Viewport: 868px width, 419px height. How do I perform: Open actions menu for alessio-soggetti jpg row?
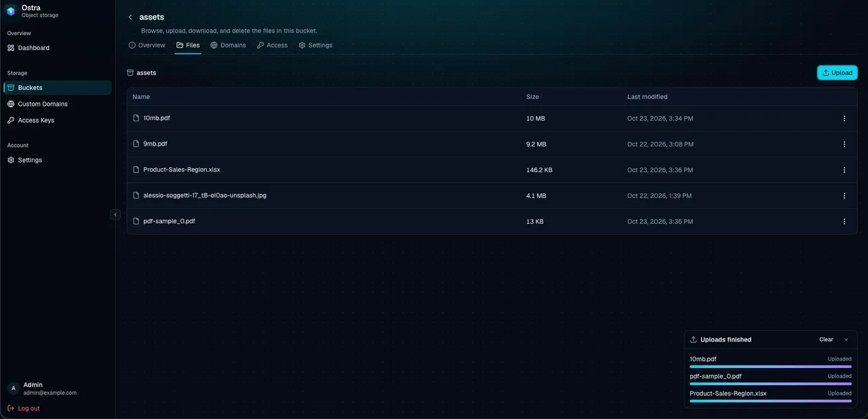click(844, 195)
